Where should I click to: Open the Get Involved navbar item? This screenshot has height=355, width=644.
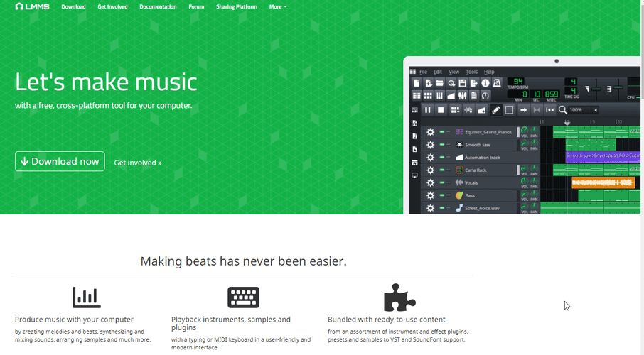tap(112, 6)
